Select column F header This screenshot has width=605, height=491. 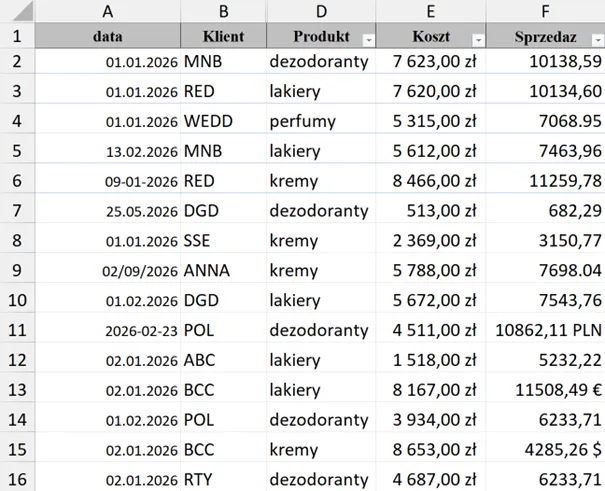coord(545,12)
